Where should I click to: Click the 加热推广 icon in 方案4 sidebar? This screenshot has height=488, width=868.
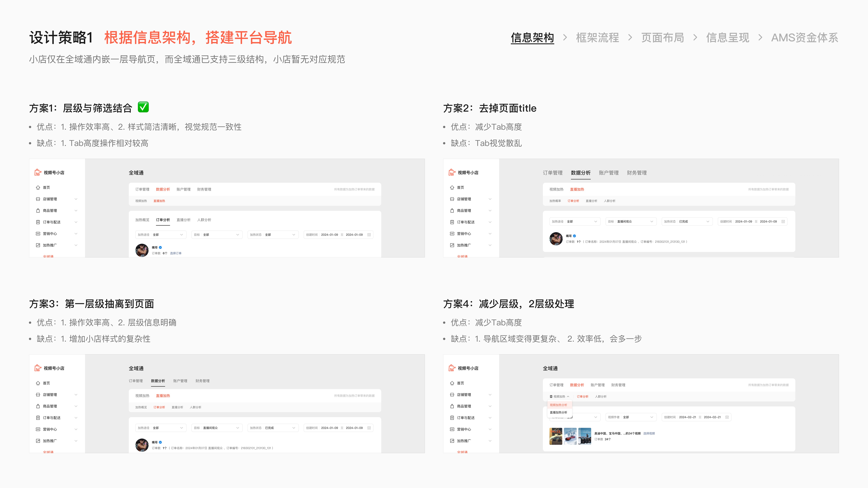(x=452, y=441)
